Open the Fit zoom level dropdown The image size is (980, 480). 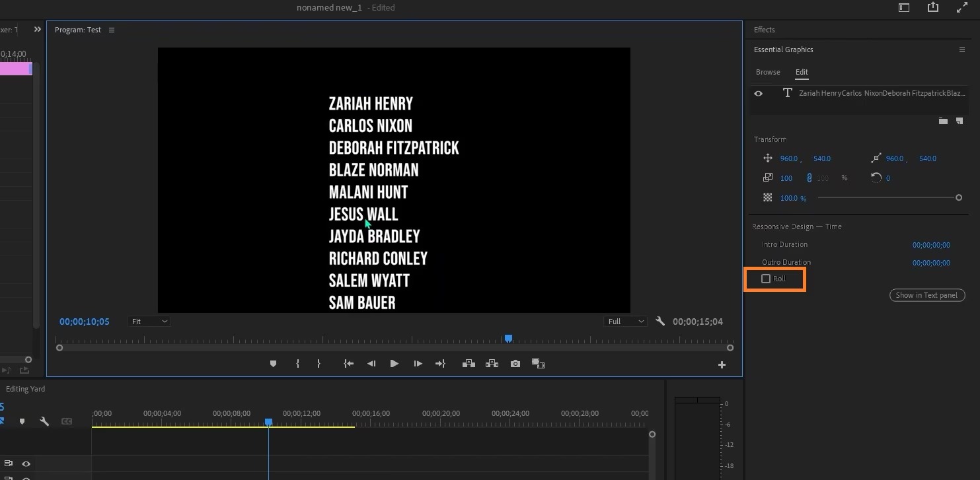point(149,322)
